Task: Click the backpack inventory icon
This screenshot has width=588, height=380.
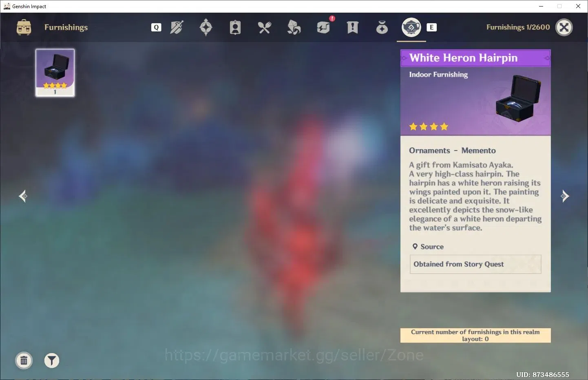Action: pyautogui.click(x=24, y=27)
